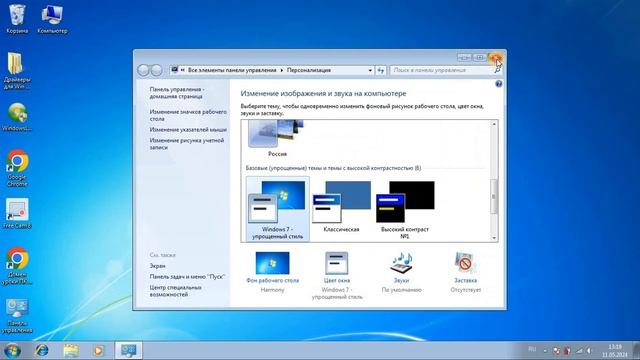Viewport: 640px width, 360px height.
Task: Click the theme list scrollbar down arrow
Action: coord(494,238)
